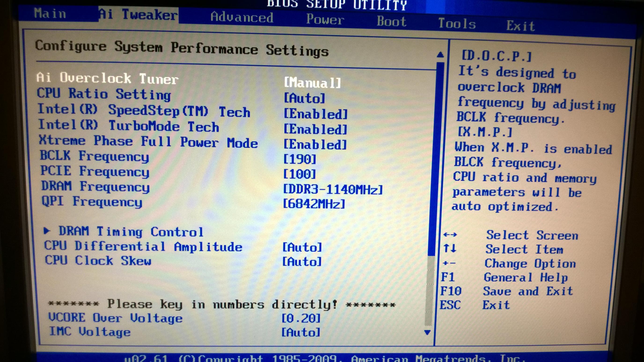Open the CPU Ratio Setting Auto option
The image size is (644, 362).
point(304,98)
